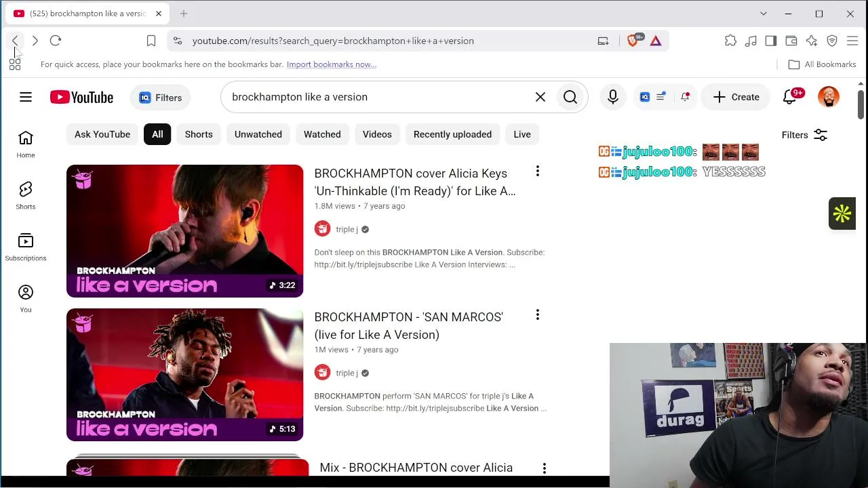Reload the current page
Screen dimensions: 868x488
pyautogui.click(x=56, y=41)
